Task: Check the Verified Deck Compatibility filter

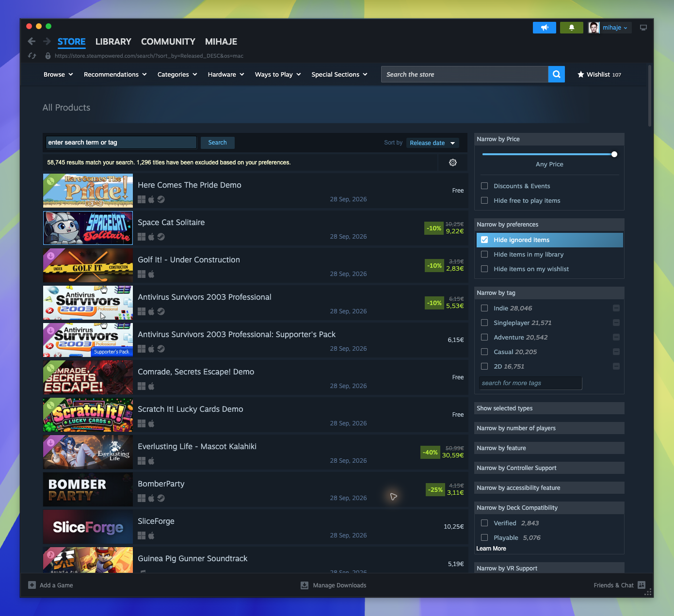Action: [484, 523]
